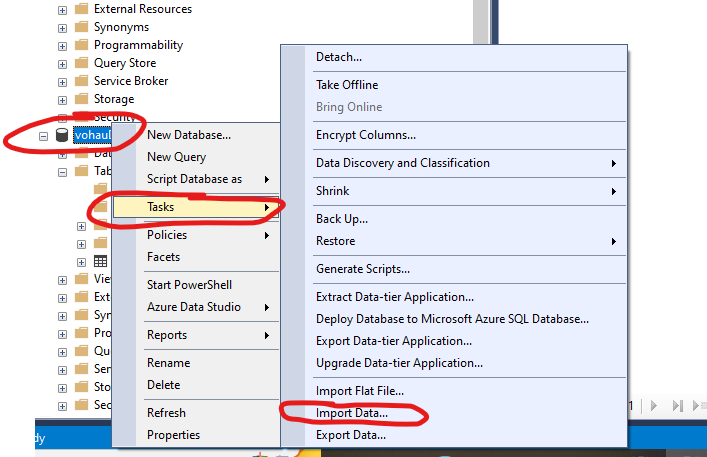Click the table grid icon in tree
707x457 pixels.
100,261
